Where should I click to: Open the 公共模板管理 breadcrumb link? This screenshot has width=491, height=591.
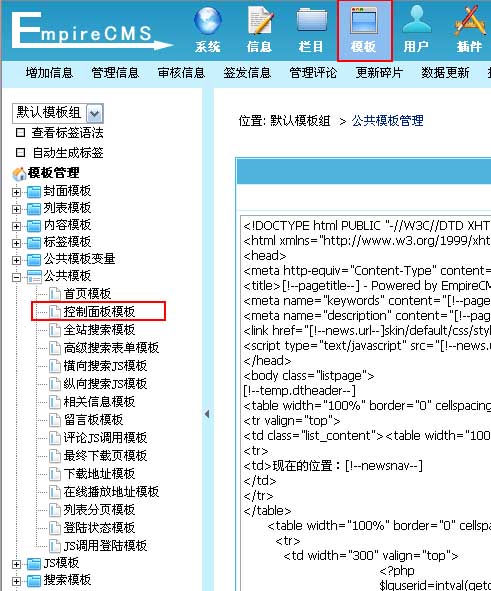(x=387, y=121)
